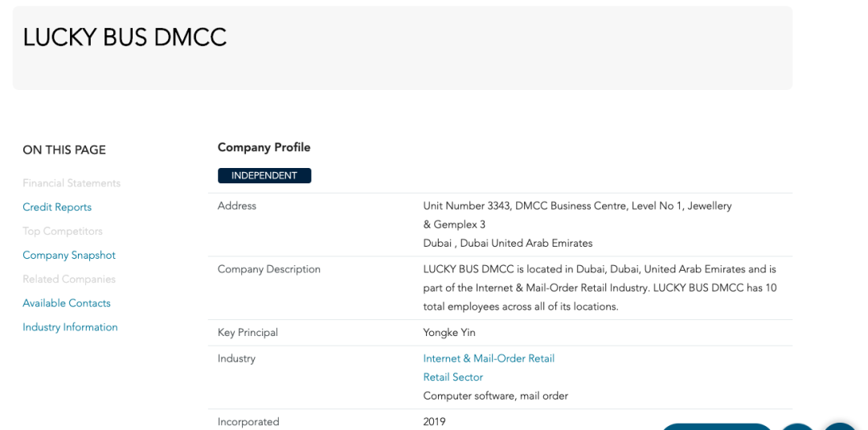Click the incorporated year 2019 value
This screenshot has height=430, width=868.
[x=434, y=422]
